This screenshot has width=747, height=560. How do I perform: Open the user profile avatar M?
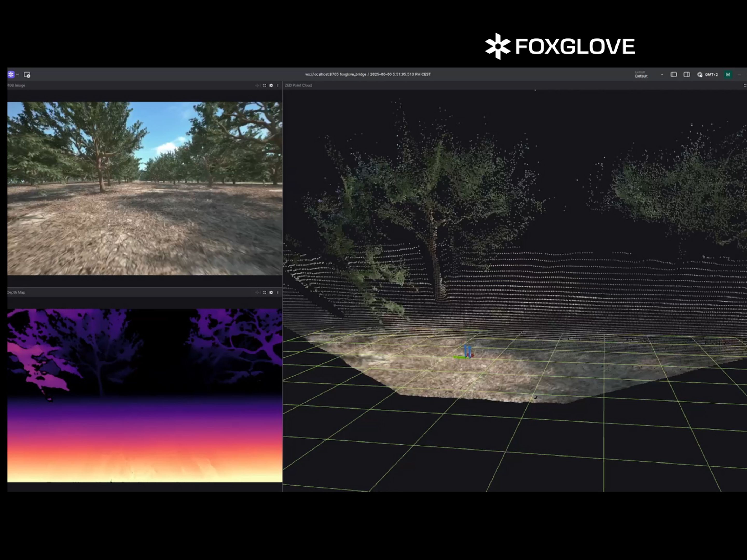(728, 75)
